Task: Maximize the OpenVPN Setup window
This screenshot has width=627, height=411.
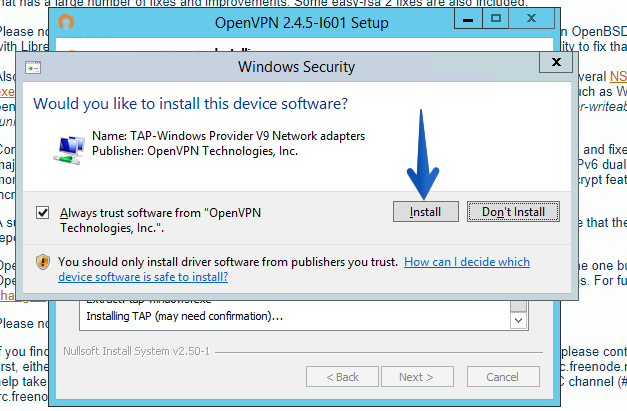Action: [x=495, y=19]
